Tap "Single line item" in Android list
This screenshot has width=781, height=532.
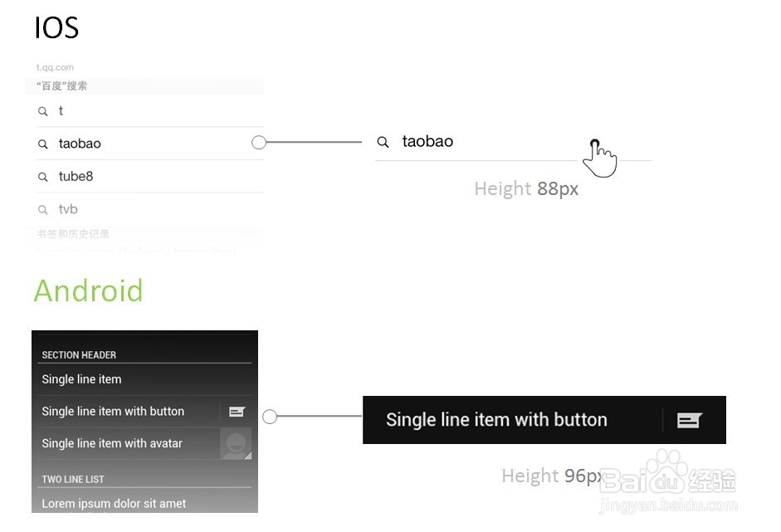point(81,379)
